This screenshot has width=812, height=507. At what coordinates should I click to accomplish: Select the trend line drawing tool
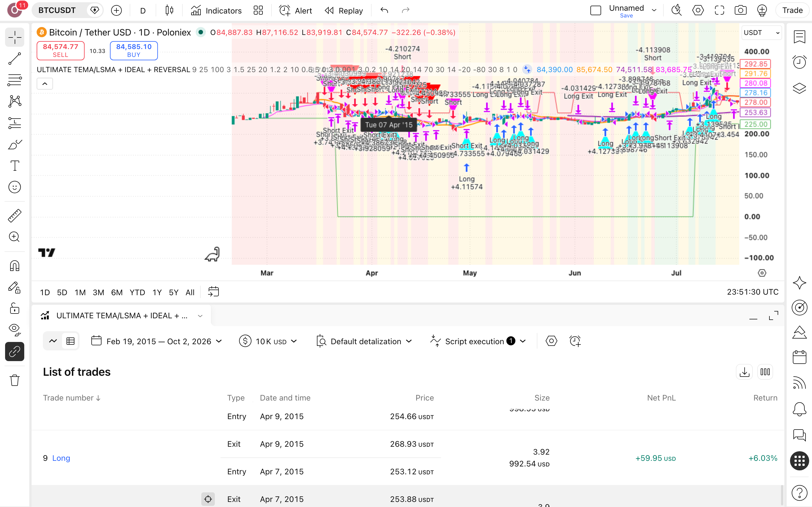(x=14, y=59)
